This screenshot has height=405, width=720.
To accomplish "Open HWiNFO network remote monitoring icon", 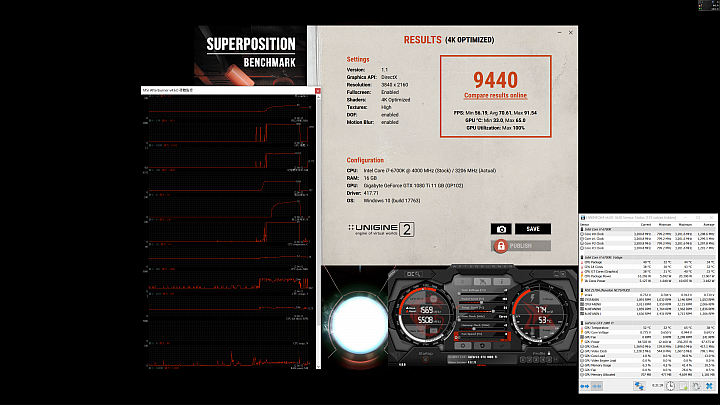I will (x=639, y=386).
